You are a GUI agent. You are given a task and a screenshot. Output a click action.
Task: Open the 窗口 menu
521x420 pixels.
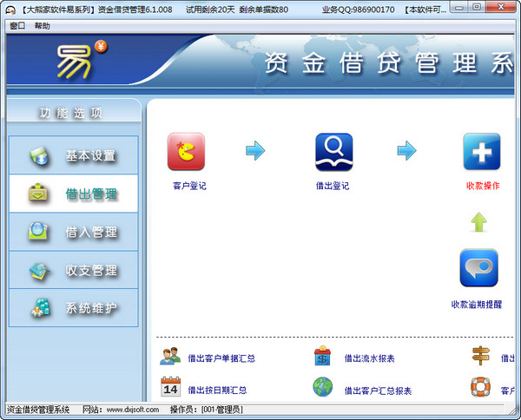[17, 26]
